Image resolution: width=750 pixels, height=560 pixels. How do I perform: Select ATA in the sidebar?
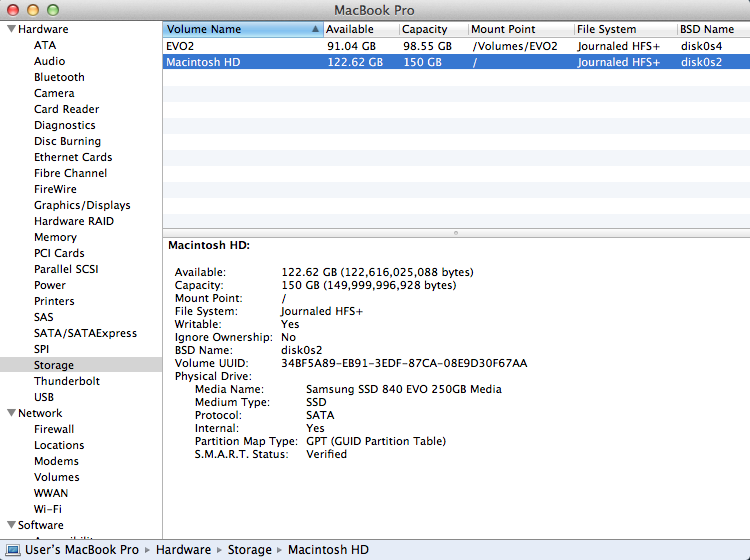tap(45, 45)
